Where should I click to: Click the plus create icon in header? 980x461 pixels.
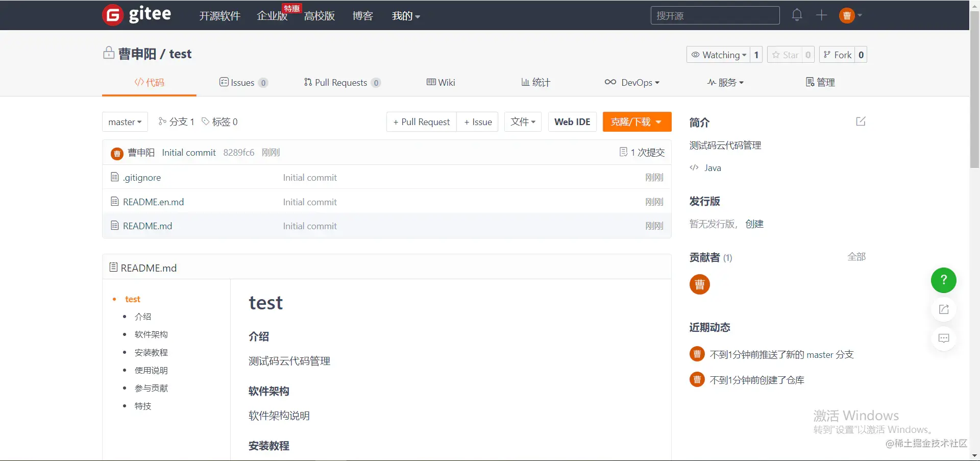821,15
